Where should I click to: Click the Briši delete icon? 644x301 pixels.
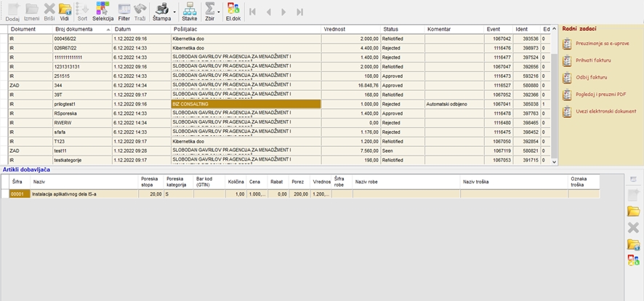[x=49, y=10]
